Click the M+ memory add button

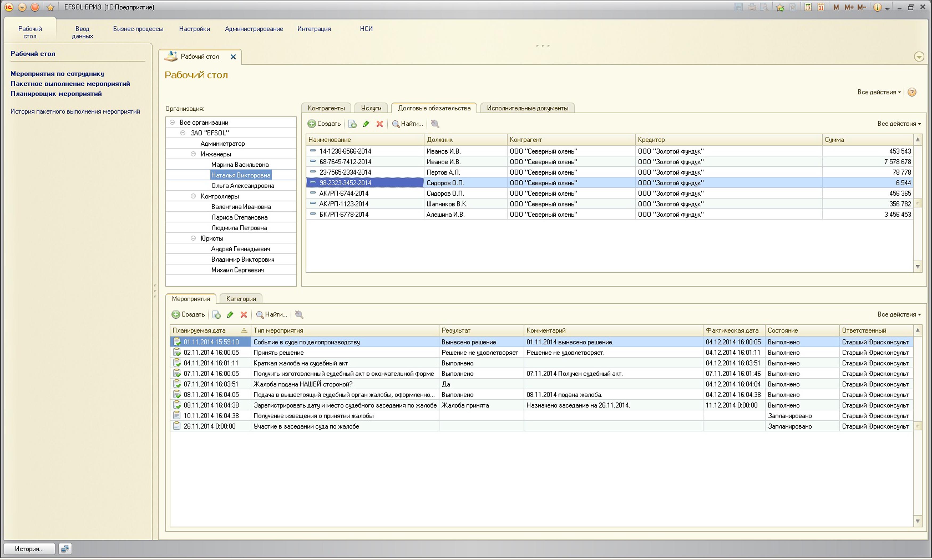click(849, 7)
